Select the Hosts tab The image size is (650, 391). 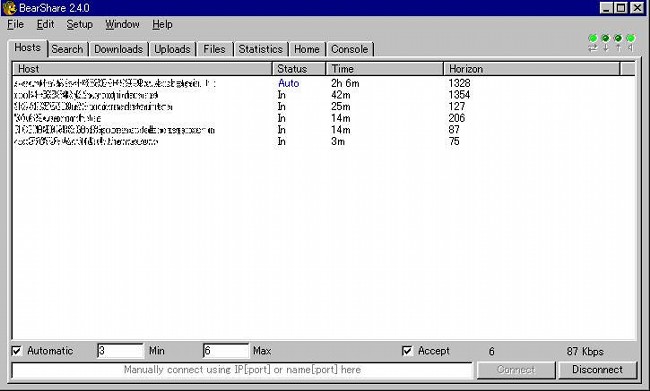coord(28,48)
